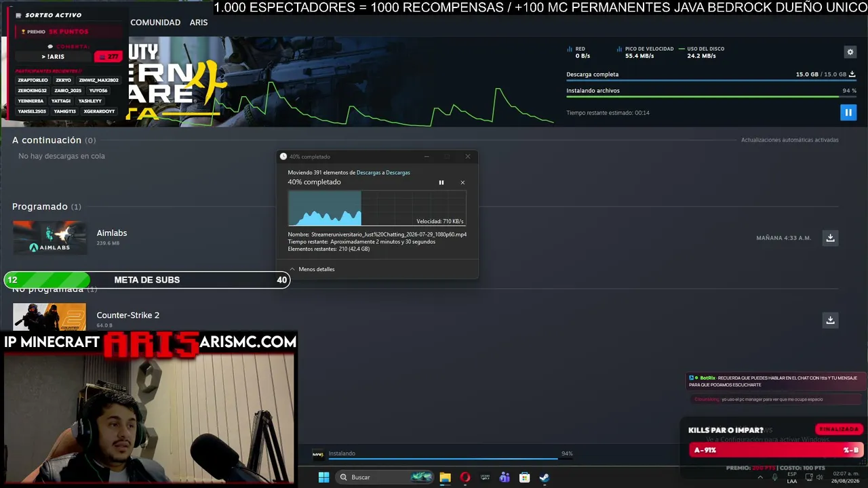Image resolution: width=868 pixels, height=488 pixels.
Task: Open Steam download settings gear
Action: (x=850, y=52)
